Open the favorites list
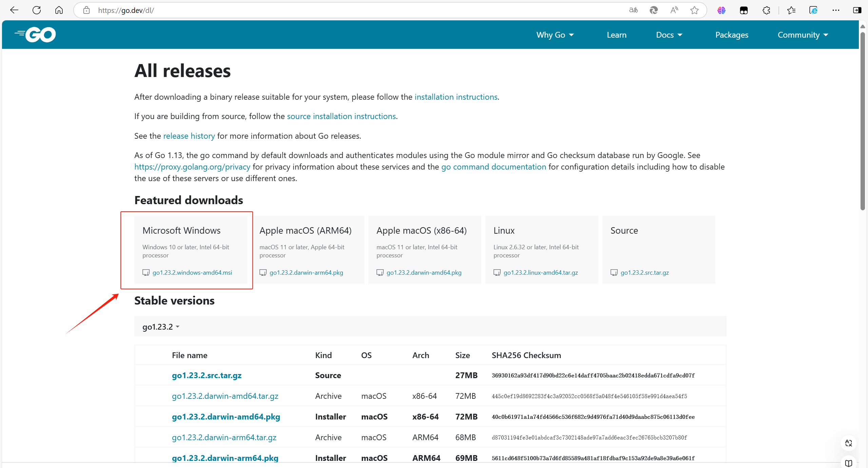This screenshot has width=868, height=468. (x=791, y=10)
